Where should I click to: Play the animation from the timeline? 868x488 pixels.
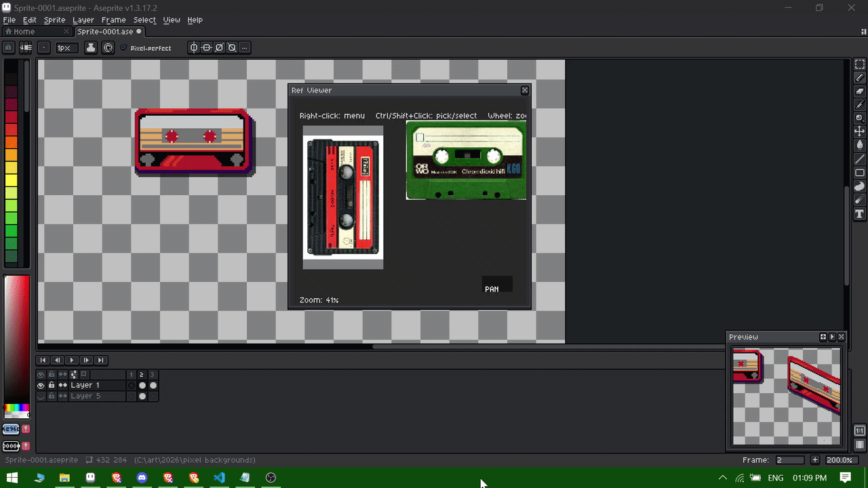tap(71, 360)
